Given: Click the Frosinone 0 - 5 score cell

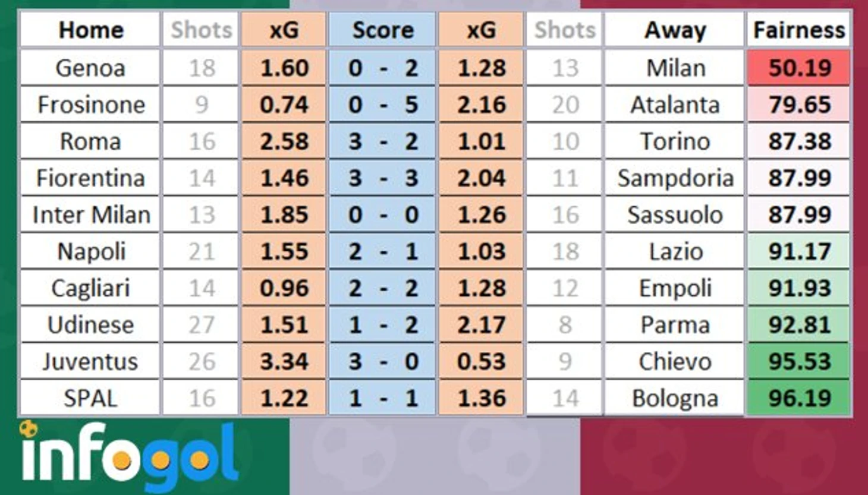Looking at the screenshot, I should point(382,105).
